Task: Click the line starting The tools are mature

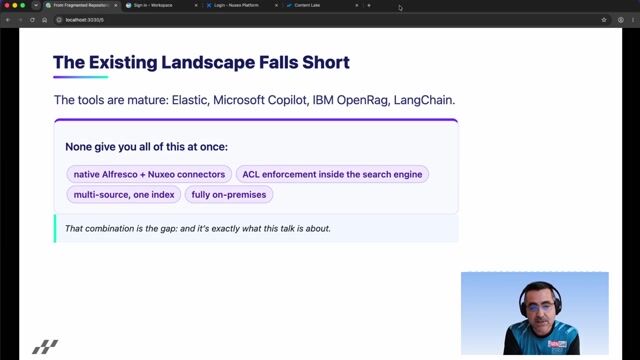Action: point(254,100)
